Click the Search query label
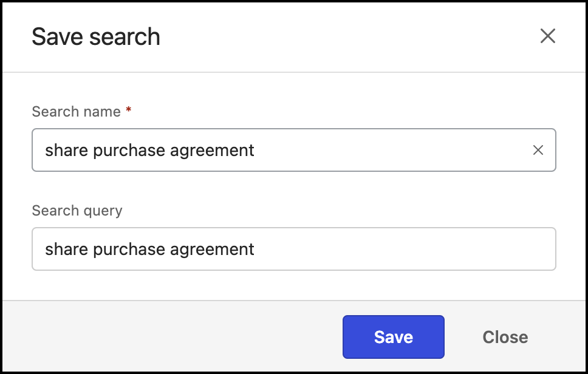Image resolution: width=588 pixels, height=374 pixels. (x=77, y=211)
